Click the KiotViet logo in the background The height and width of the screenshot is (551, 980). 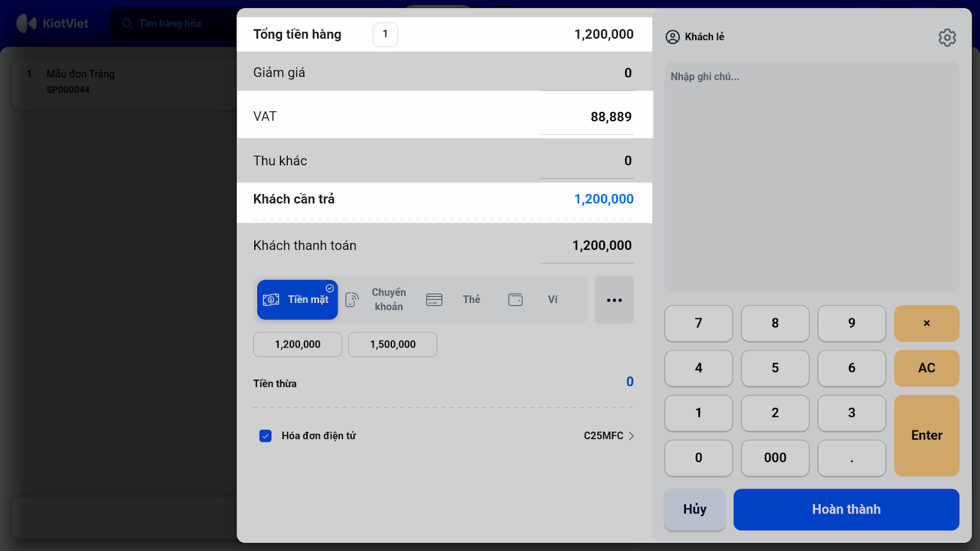[x=53, y=23]
